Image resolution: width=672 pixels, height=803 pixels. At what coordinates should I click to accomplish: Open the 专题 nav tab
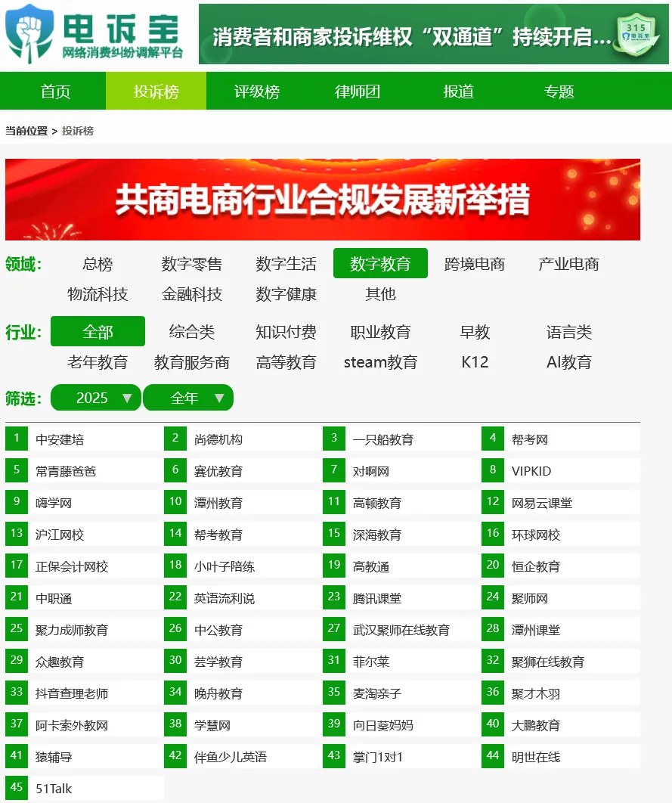click(559, 91)
